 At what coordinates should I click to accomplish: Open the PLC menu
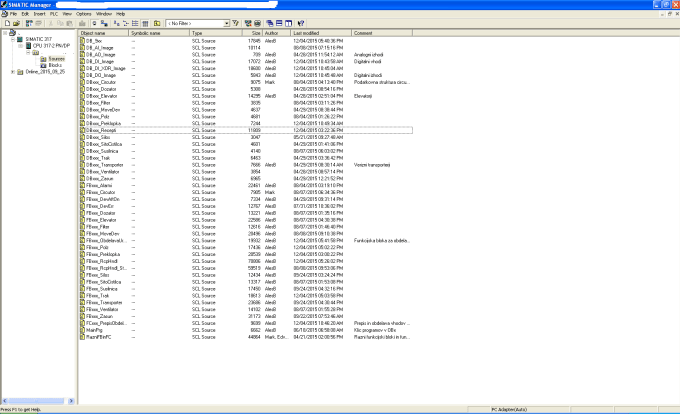[x=54, y=14]
